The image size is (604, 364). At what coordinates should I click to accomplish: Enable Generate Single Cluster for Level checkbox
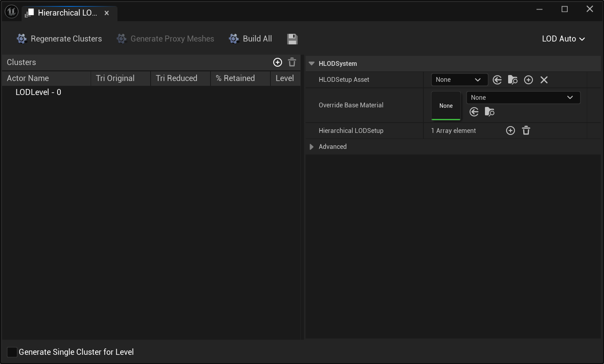coord(12,352)
